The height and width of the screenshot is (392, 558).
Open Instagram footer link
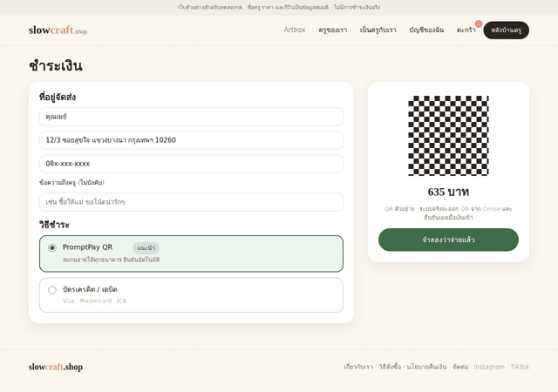click(489, 367)
